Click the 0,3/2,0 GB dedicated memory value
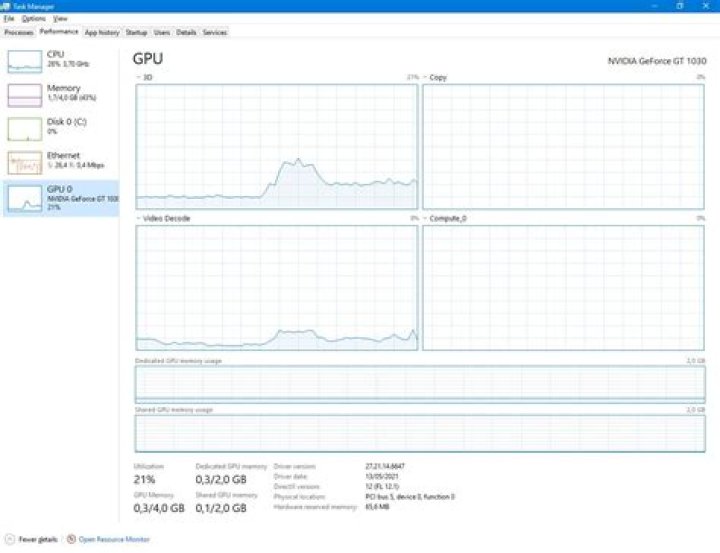Image resolution: width=720 pixels, height=553 pixels. 221,480
